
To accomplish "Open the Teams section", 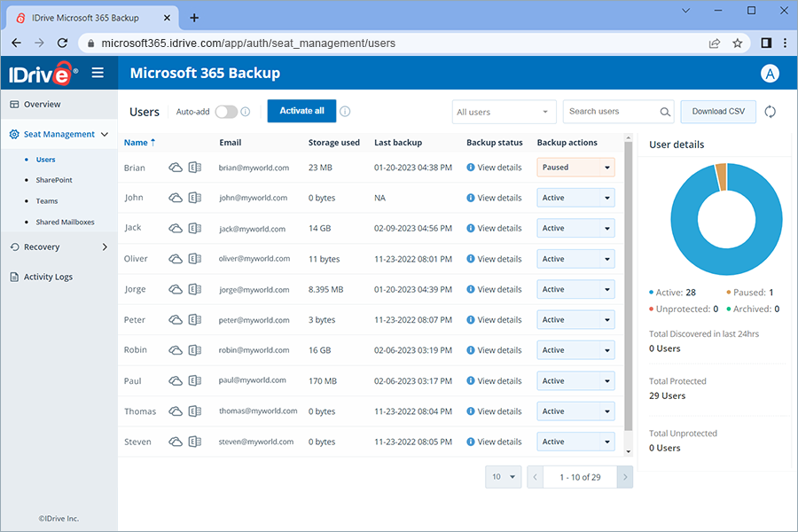I will click(47, 201).
